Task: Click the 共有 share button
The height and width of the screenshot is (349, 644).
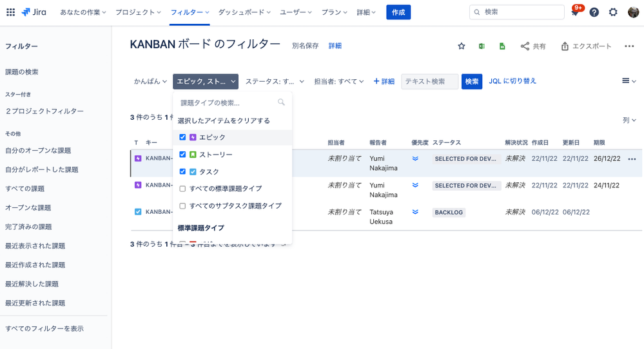Action: click(533, 46)
